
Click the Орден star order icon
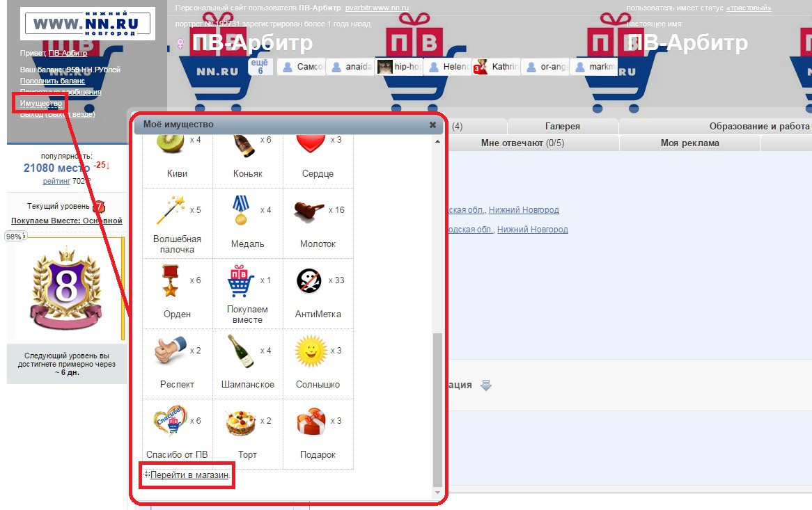[169, 281]
